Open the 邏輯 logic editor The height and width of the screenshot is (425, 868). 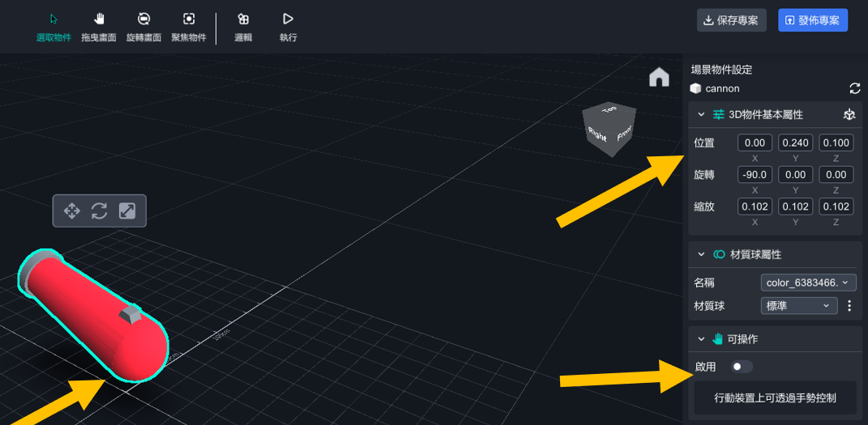[242, 27]
